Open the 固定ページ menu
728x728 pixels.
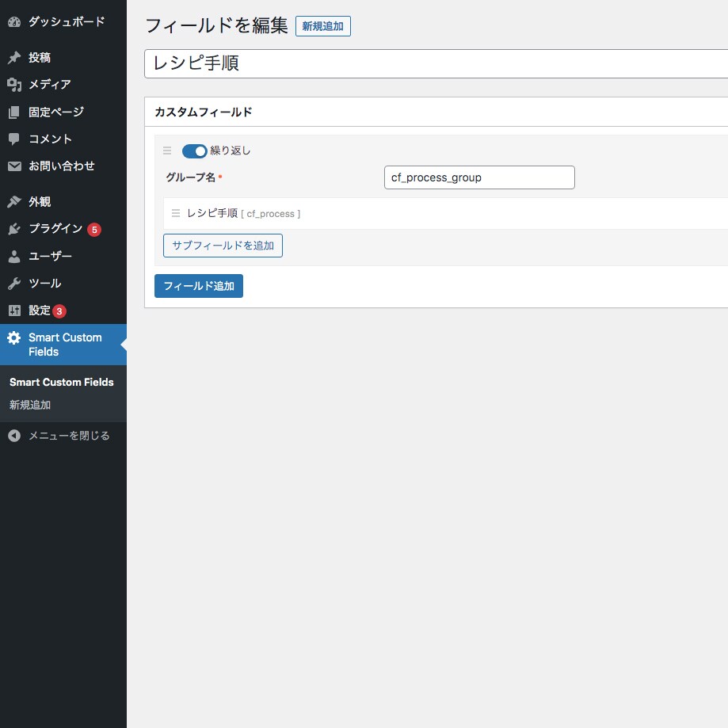click(x=63, y=112)
